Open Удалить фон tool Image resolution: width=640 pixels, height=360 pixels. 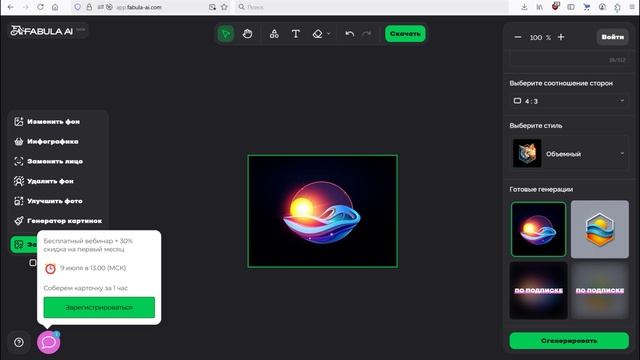click(44, 181)
